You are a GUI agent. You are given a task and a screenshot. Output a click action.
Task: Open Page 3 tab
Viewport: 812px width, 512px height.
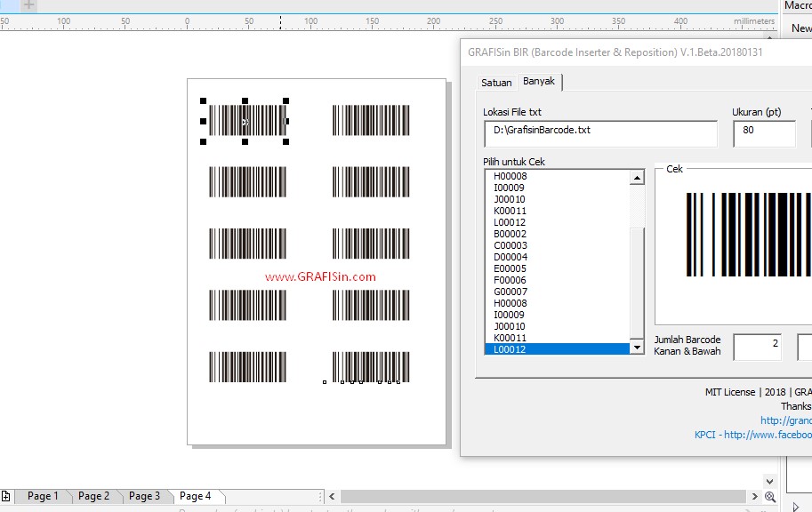coord(144,496)
